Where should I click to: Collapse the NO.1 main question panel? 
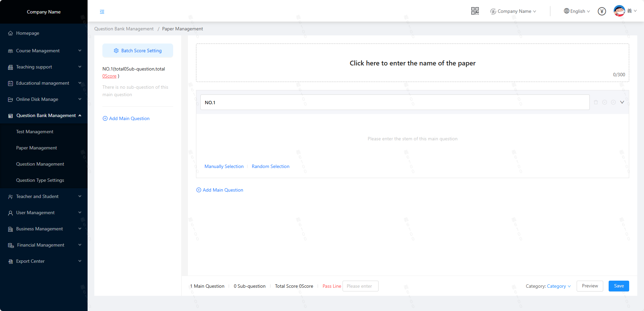tap(622, 102)
